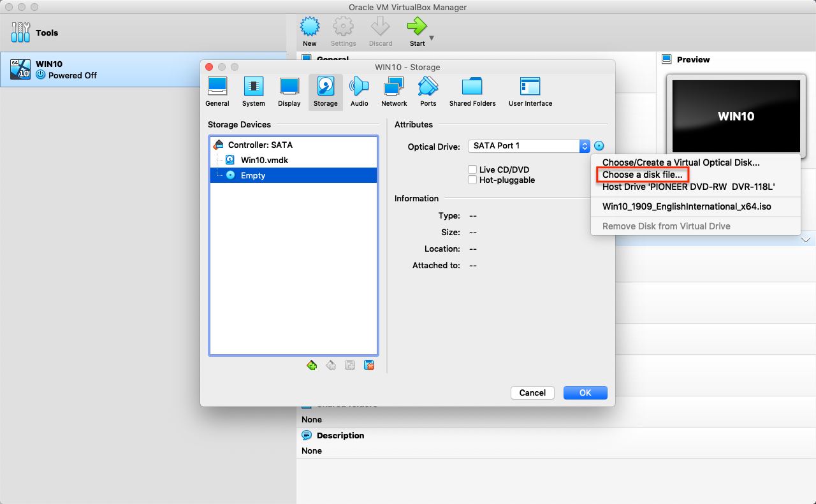The height and width of the screenshot is (504, 816).
Task: Close the WIN10 - Storage dialog
Action: [x=208, y=67]
